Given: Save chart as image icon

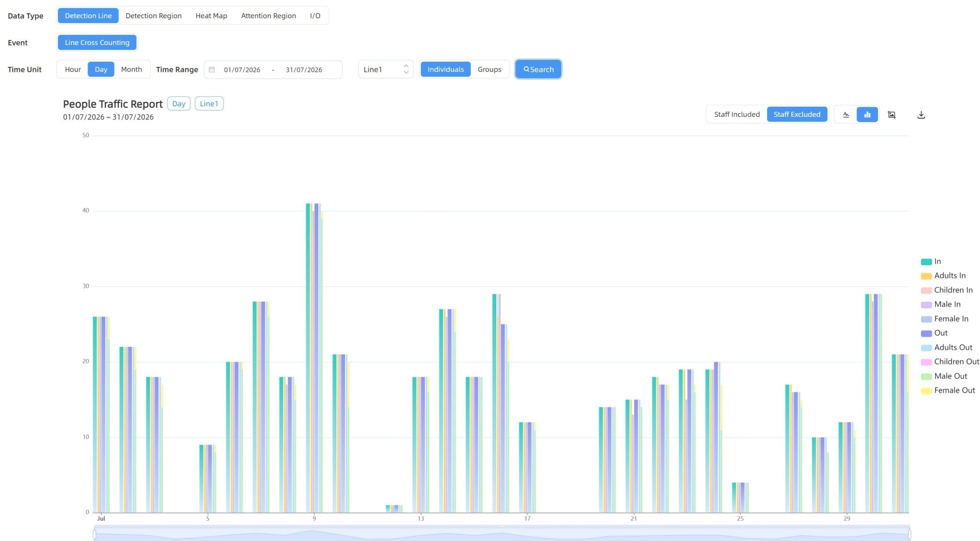Looking at the screenshot, I should pyautogui.click(x=891, y=114).
